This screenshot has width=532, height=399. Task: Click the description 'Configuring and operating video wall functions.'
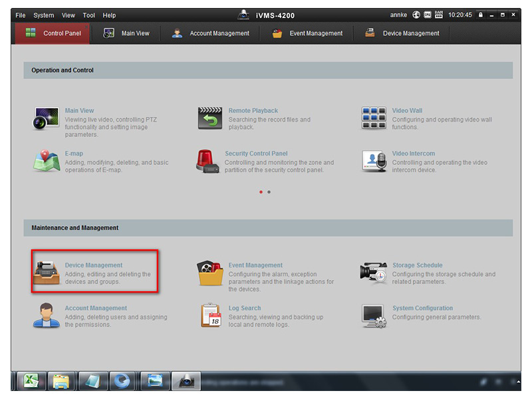pyautogui.click(x=442, y=123)
